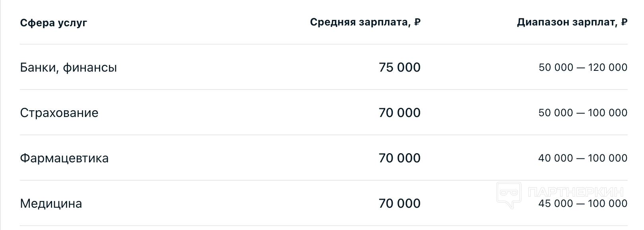Select the "Фармацевтика" row label

(64, 158)
